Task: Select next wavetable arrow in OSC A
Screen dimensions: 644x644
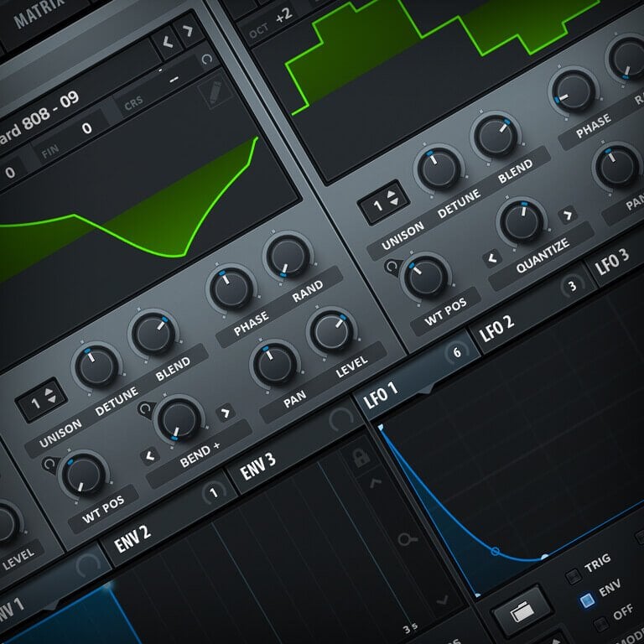Action: click(x=188, y=30)
